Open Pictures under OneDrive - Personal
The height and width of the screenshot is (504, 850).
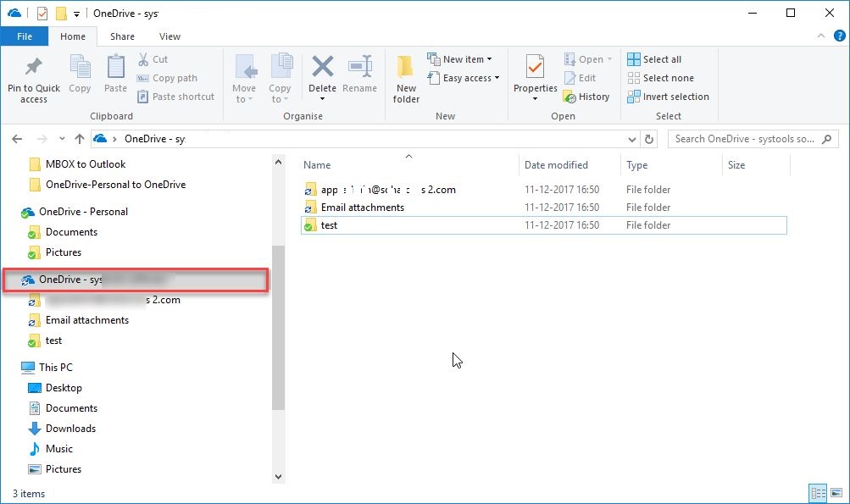pos(63,252)
